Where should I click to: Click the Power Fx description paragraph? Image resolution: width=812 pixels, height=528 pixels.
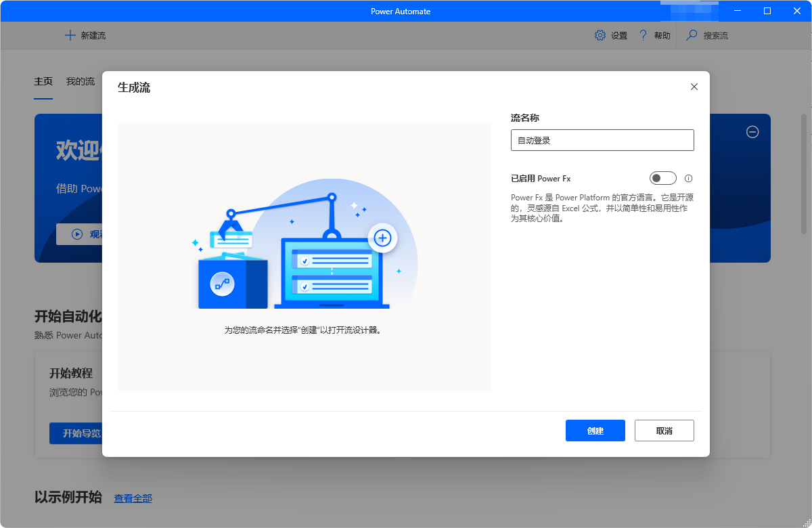[x=602, y=208]
